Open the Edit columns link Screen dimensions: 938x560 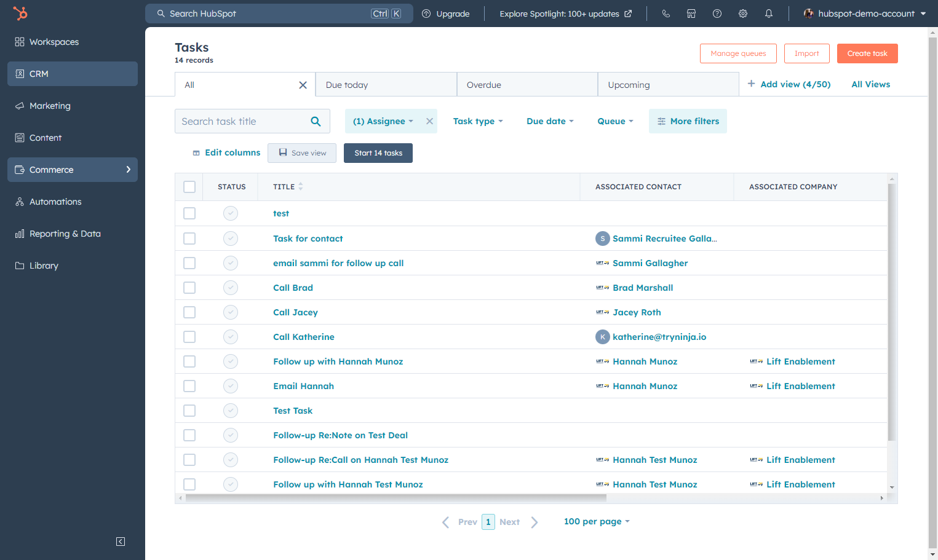(226, 153)
